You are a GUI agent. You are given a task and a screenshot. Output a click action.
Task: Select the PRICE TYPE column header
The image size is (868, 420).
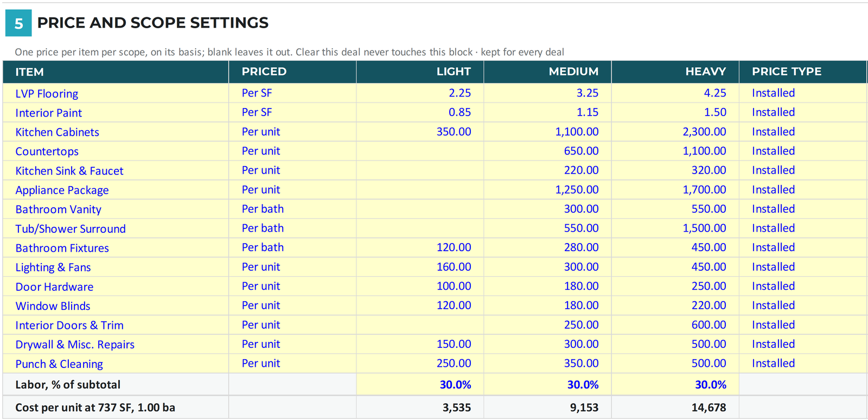pos(803,72)
